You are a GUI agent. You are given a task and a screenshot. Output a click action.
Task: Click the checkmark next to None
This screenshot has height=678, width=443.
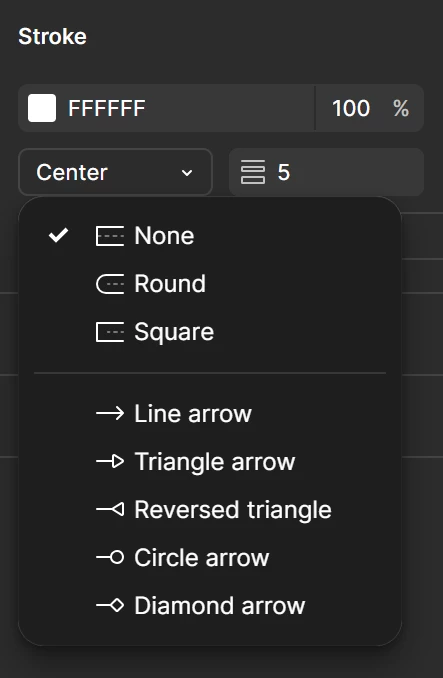[58, 236]
